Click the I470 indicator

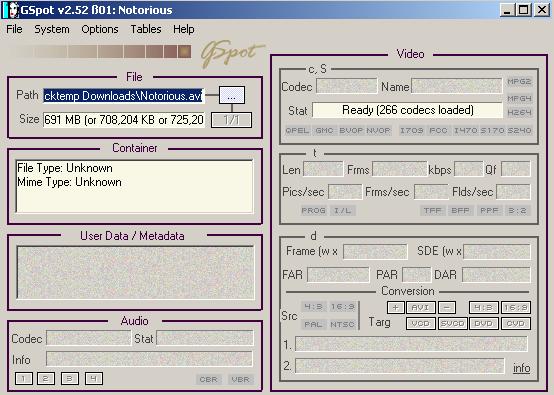coord(465,130)
